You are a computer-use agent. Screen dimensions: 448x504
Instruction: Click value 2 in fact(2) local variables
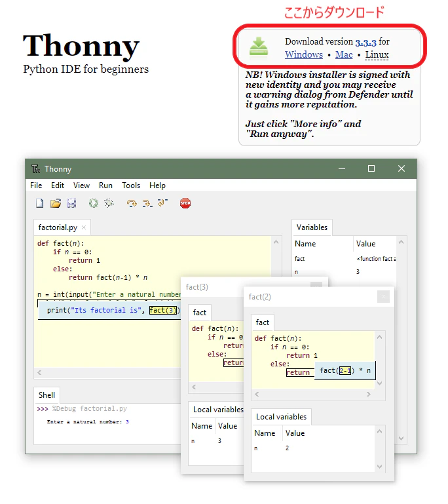[288, 448]
